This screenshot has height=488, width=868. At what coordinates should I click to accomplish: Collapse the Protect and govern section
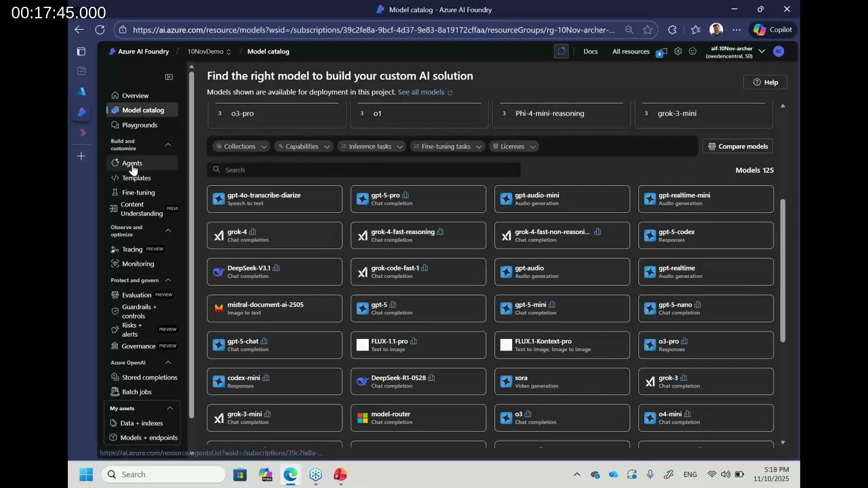[168, 280]
